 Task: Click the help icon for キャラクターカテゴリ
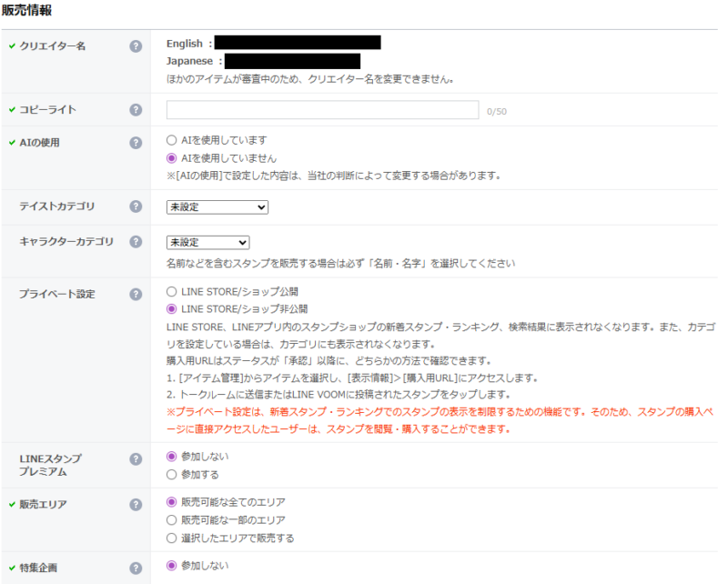point(136,242)
